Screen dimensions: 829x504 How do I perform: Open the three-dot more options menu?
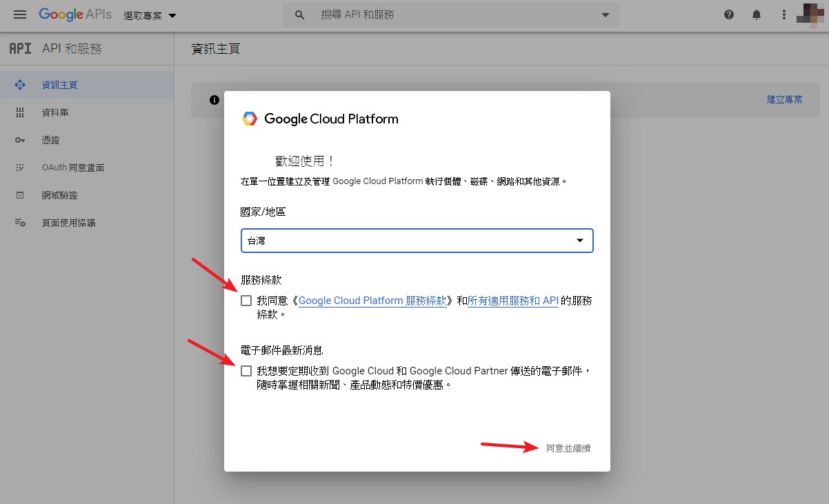[783, 14]
